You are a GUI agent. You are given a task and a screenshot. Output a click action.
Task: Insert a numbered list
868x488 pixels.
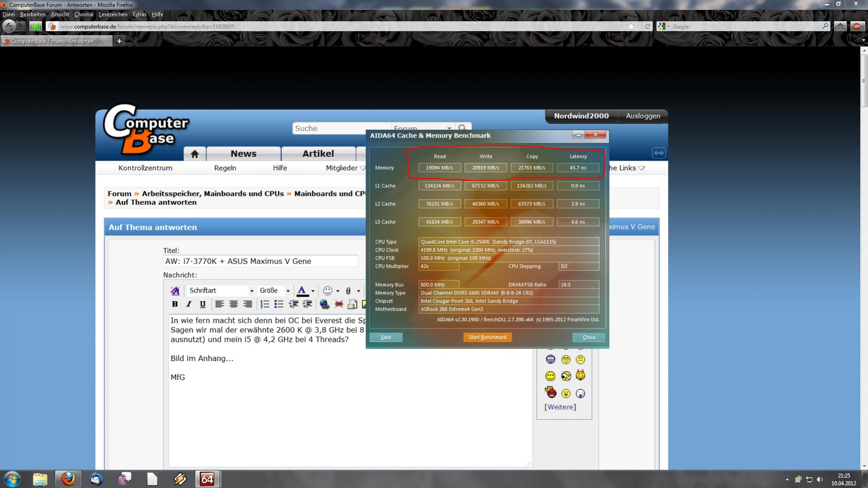265,304
